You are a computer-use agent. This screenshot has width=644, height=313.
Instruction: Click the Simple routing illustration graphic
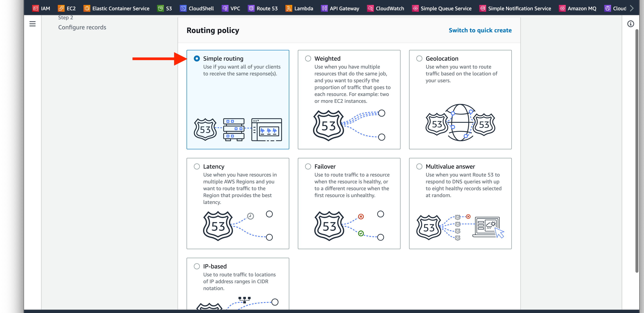pyautogui.click(x=238, y=129)
